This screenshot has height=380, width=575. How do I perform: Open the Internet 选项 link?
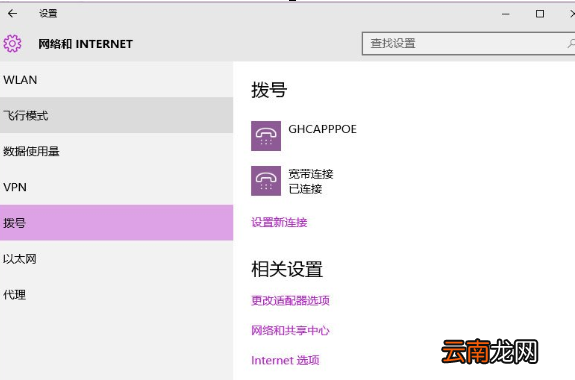tap(285, 360)
